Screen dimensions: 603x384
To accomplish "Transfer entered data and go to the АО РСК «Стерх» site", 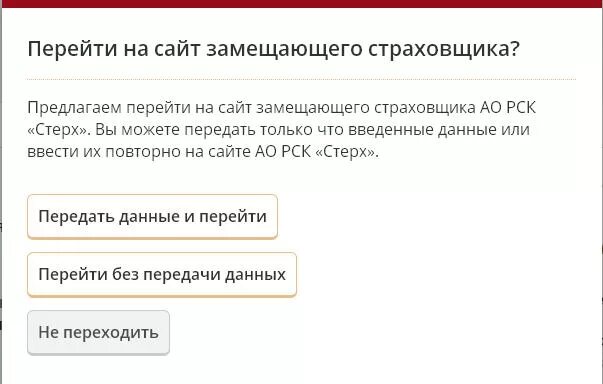I will click(x=152, y=216).
